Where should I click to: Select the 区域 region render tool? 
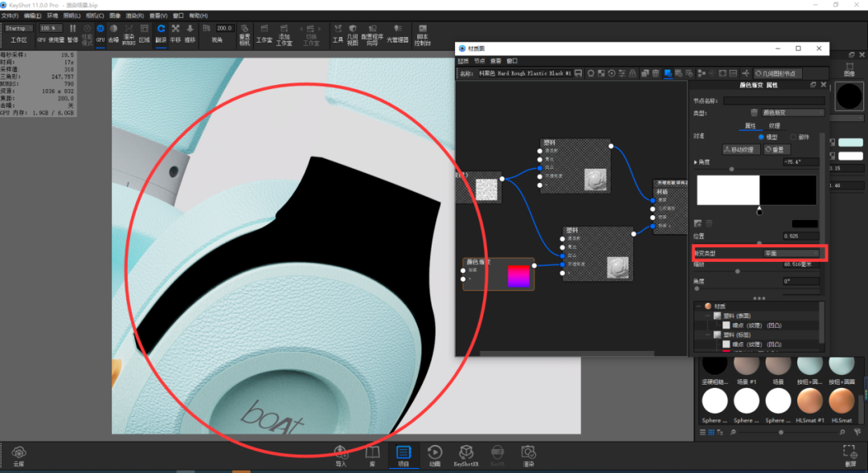point(145,34)
